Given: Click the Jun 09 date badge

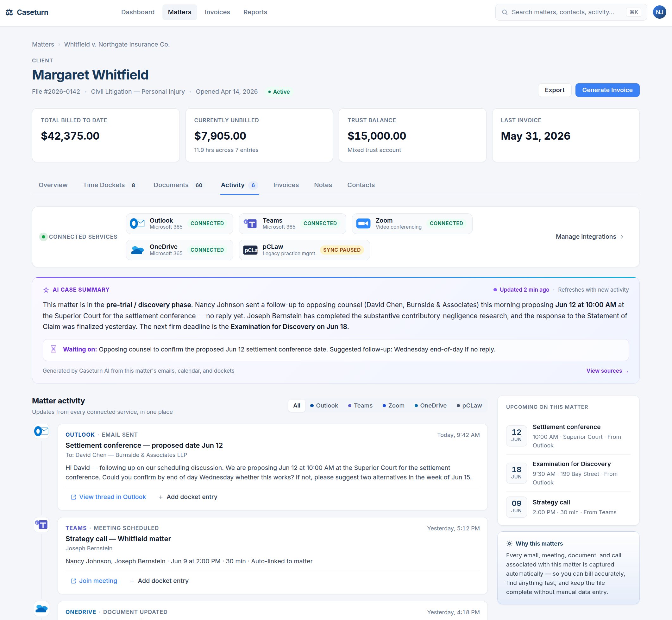Looking at the screenshot, I should 516,507.
